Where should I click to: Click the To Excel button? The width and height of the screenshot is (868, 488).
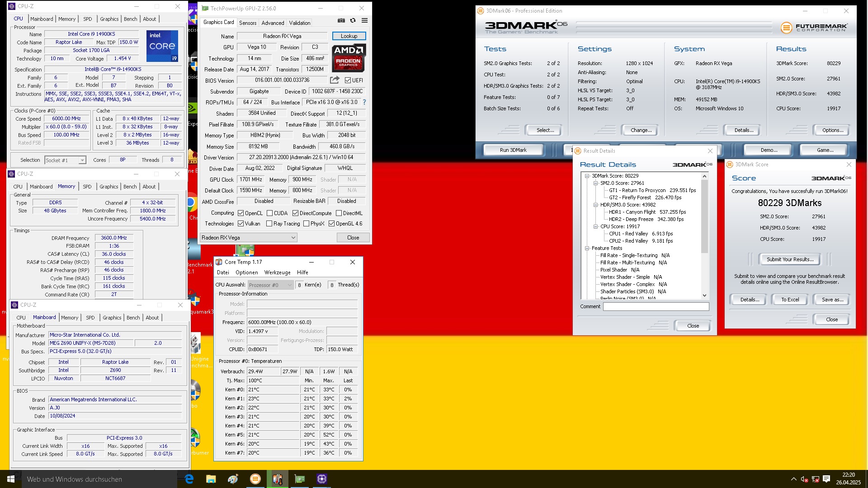click(x=790, y=300)
